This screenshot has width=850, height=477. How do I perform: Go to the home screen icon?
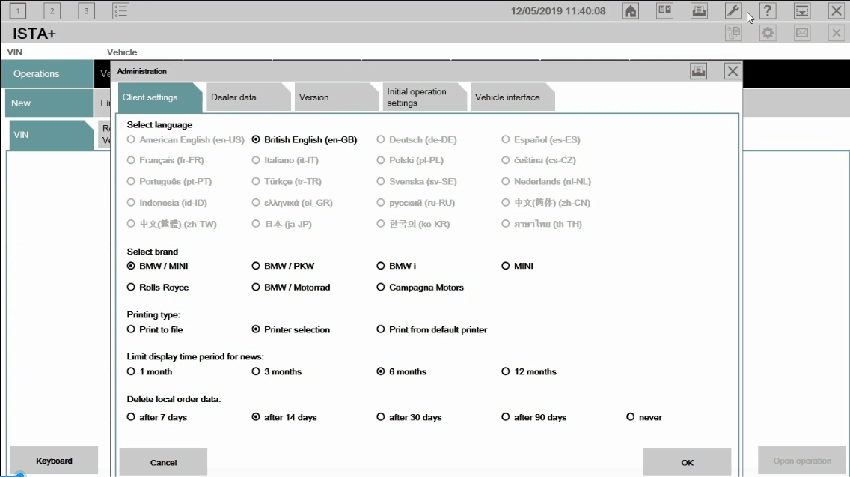point(630,10)
